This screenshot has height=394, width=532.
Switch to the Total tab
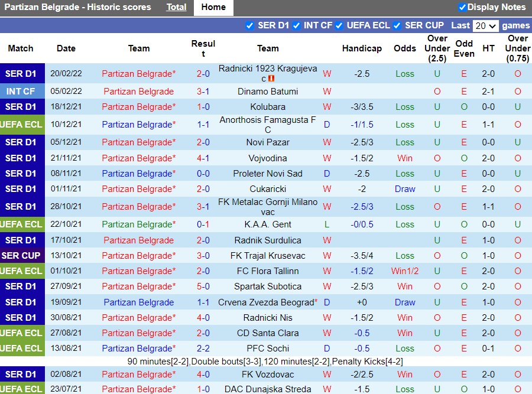pos(176,7)
